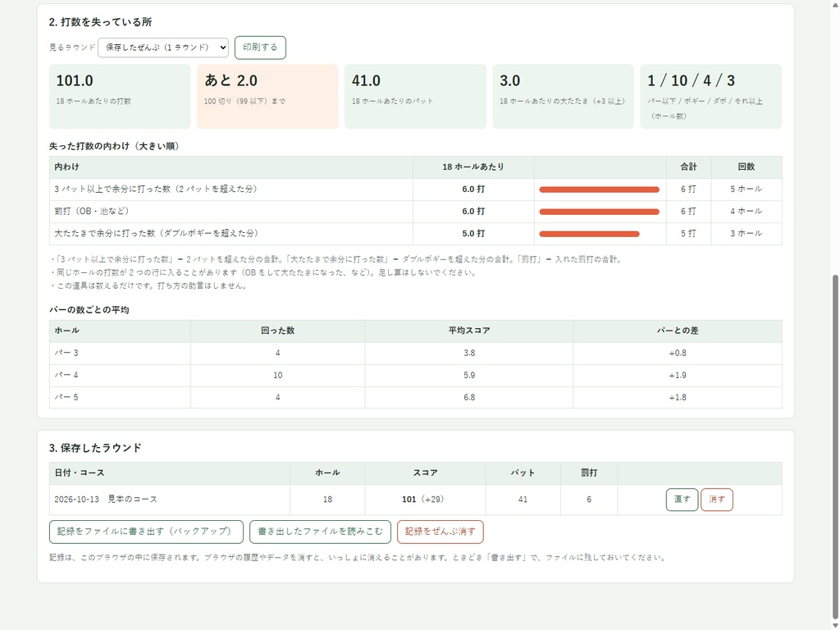Click the パー 3 row label
The image size is (840, 630).
coord(66,353)
